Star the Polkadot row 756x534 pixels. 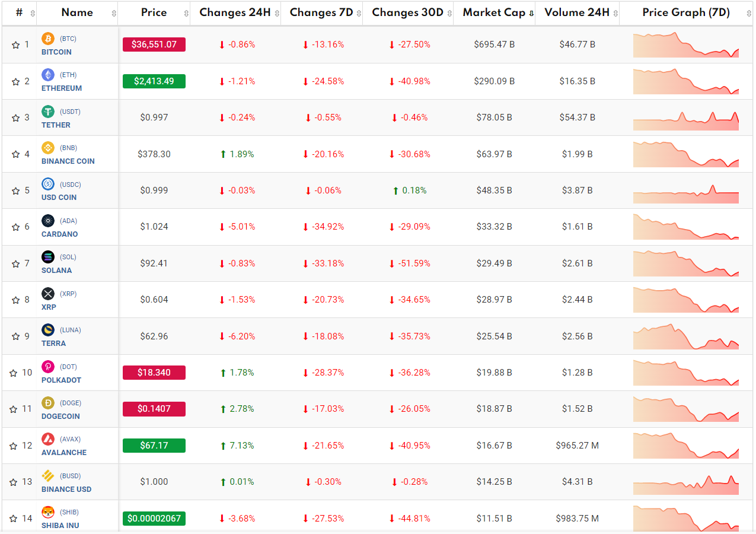13,373
